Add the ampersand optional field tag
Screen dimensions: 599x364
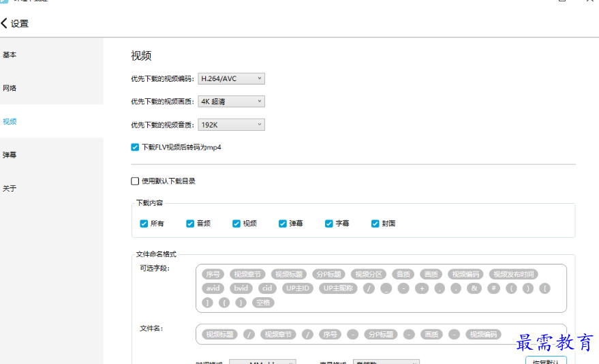474,288
